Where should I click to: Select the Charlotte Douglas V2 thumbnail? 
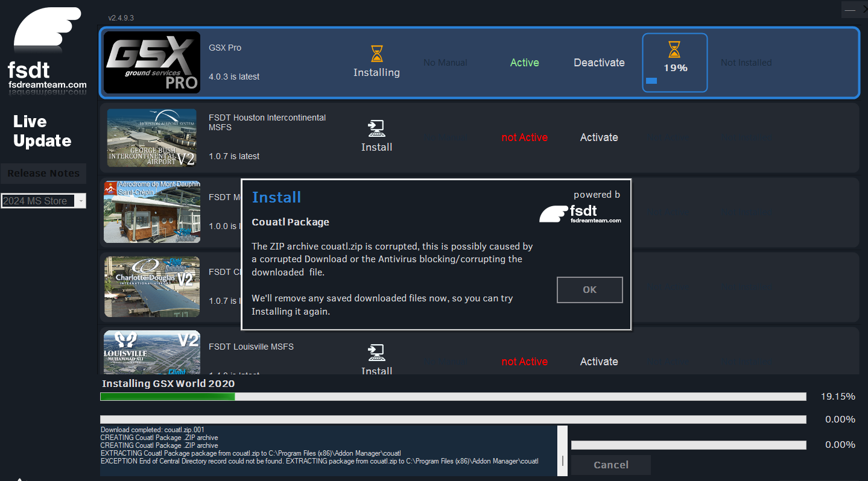[152, 287]
